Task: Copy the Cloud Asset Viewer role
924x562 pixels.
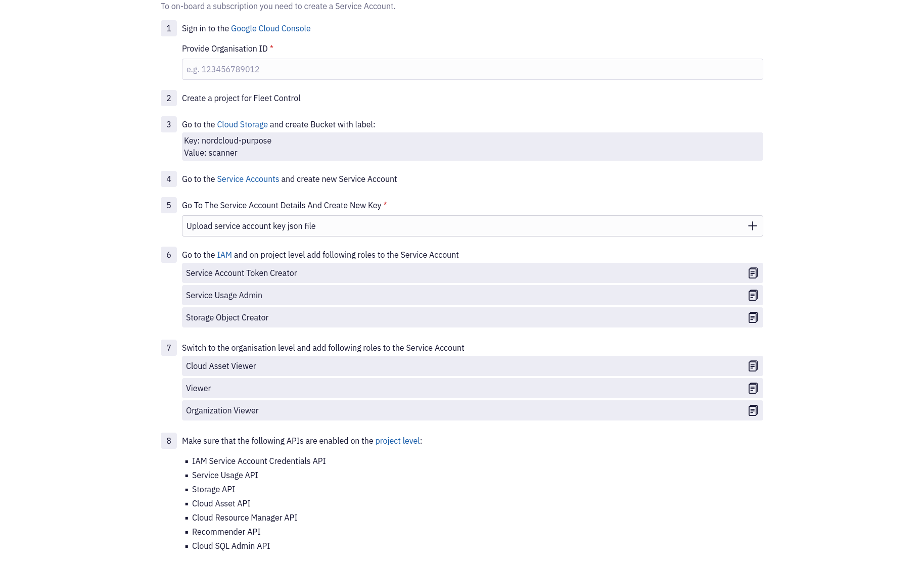Action: (753, 366)
